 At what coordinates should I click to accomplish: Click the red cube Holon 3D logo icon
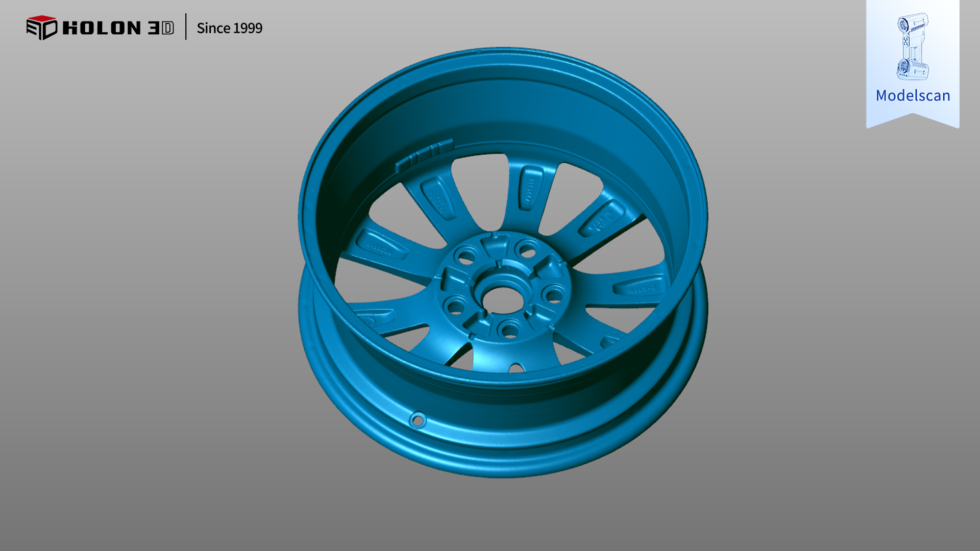pyautogui.click(x=41, y=28)
